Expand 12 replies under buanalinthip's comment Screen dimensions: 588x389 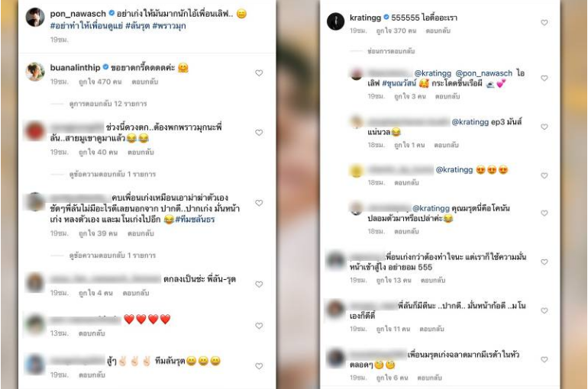coord(108,104)
